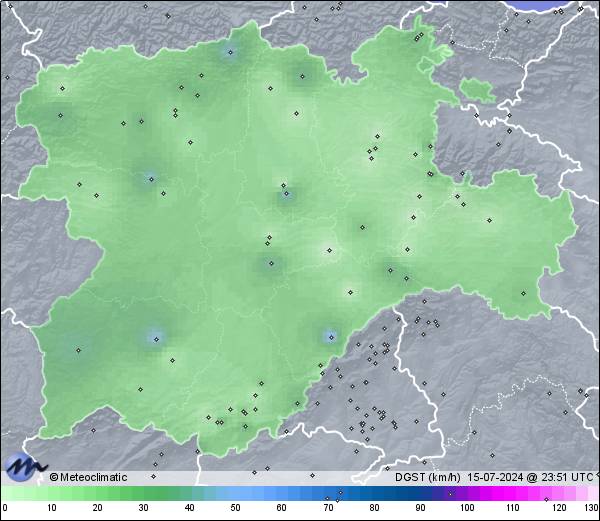Click the 40 label on the scale
This screenshot has height=521, width=600.
coord(189,508)
